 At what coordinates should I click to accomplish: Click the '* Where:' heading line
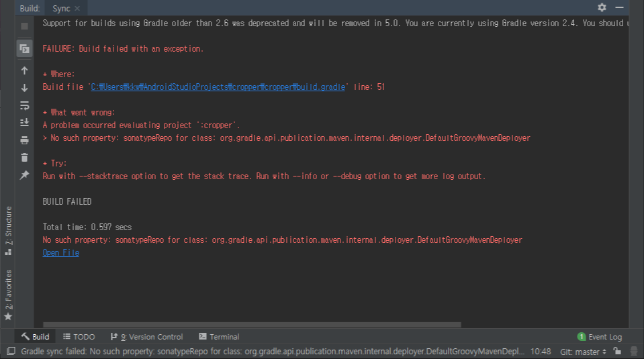[x=58, y=74]
